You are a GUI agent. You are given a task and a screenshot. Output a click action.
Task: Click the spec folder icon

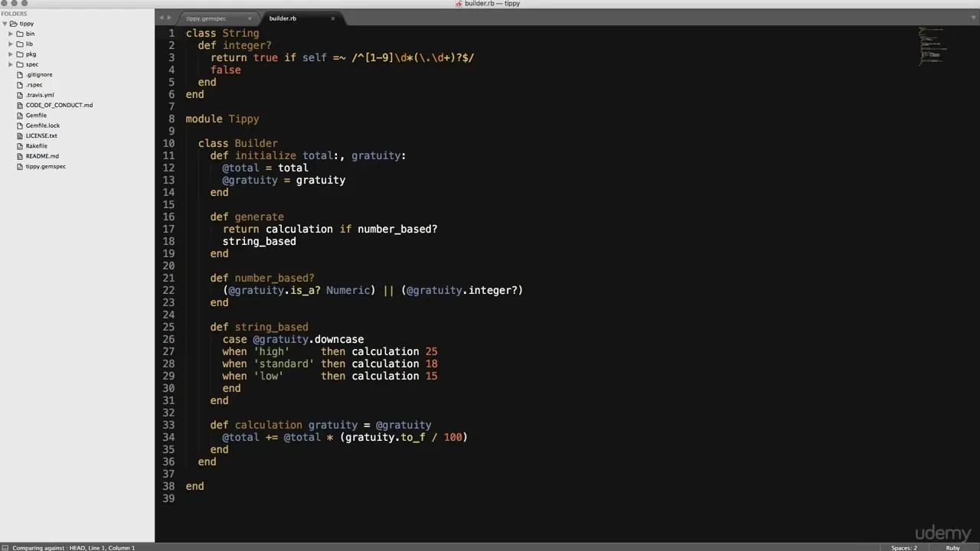pos(21,64)
